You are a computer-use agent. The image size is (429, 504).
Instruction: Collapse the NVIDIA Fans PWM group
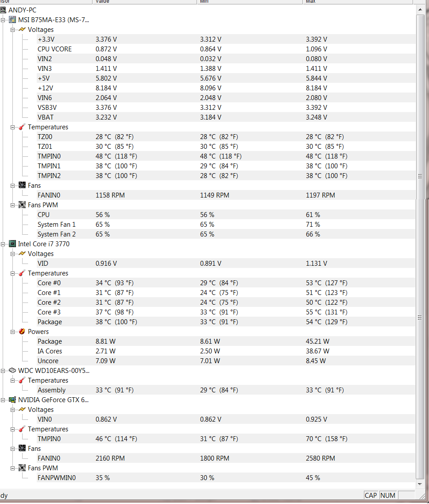(12, 468)
